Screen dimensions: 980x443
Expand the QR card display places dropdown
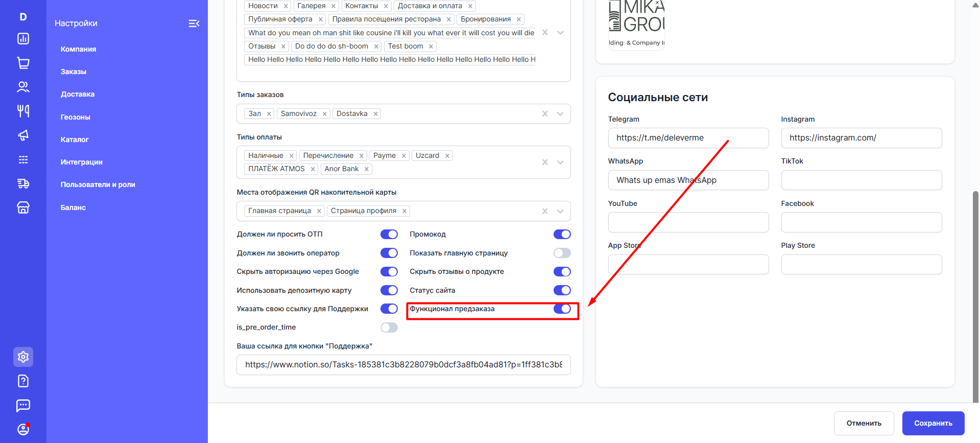560,211
